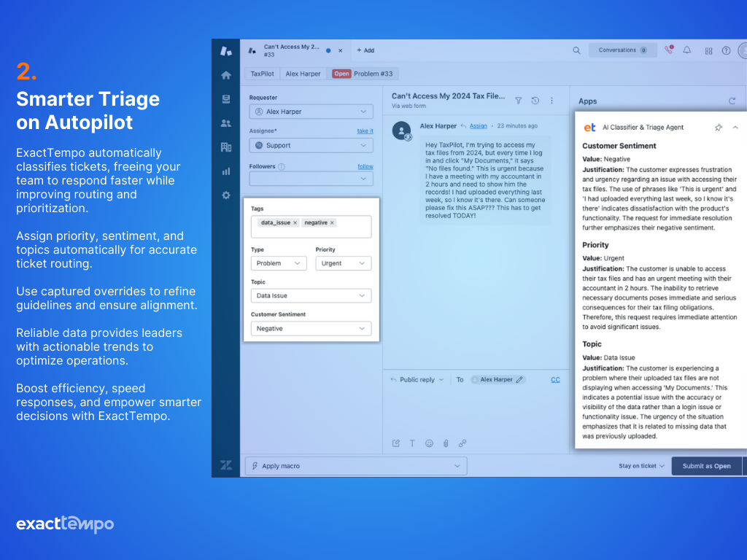The image size is (747, 560).
Task: Open the Assignee Support dropdown
Action: tap(311, 145)
